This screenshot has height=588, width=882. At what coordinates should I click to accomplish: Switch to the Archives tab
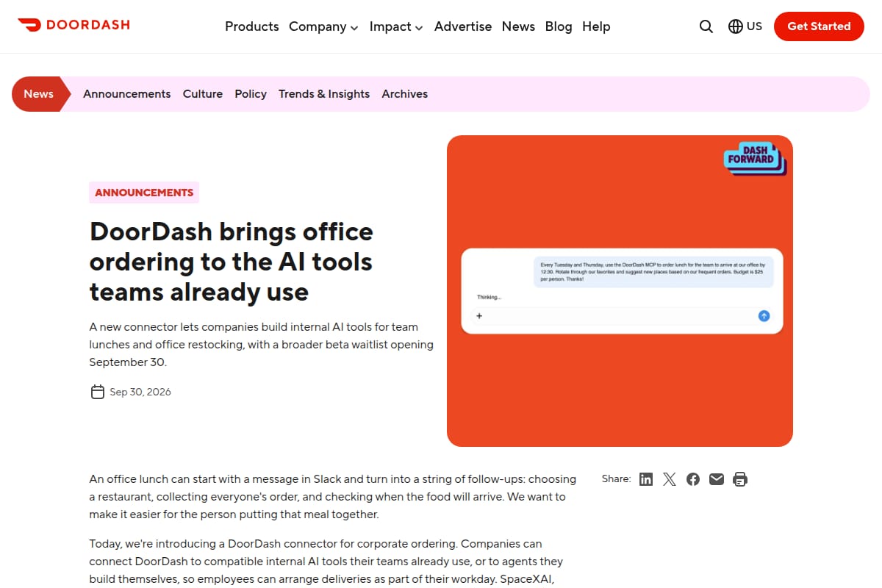(x=405, y=94)
